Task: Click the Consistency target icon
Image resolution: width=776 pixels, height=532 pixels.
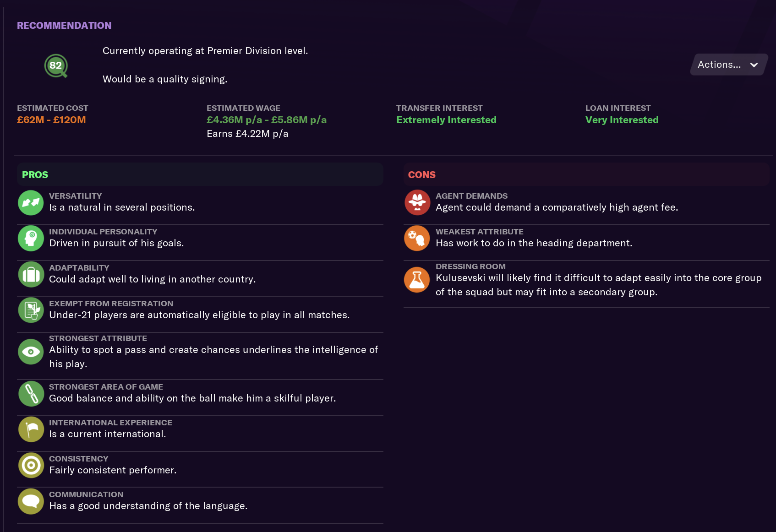Action: 31,465
